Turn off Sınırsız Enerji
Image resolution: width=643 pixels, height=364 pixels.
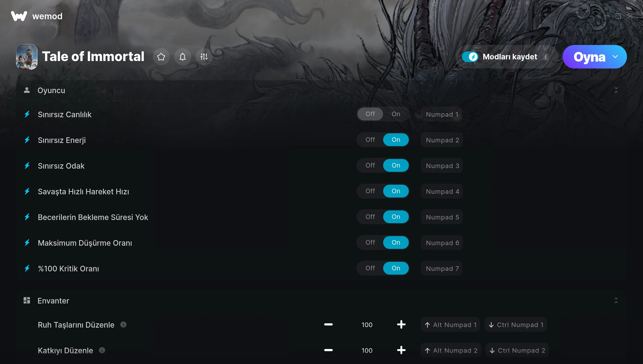click(370, 140)
